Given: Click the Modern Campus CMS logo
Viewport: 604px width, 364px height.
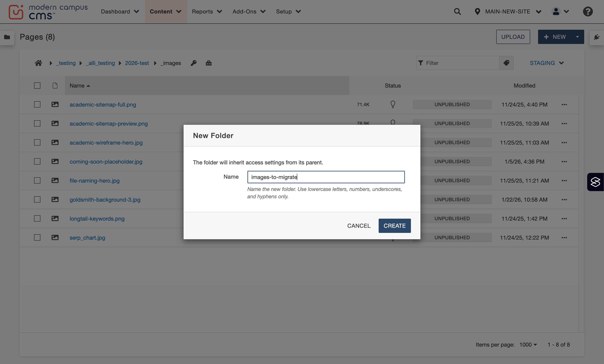Looking at the screenshot, I should (48, 12).
